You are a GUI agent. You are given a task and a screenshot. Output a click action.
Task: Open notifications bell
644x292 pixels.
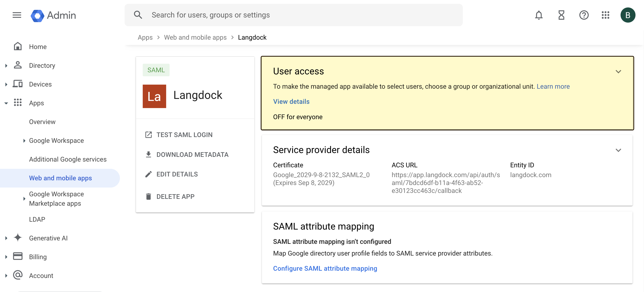point(539,15)
